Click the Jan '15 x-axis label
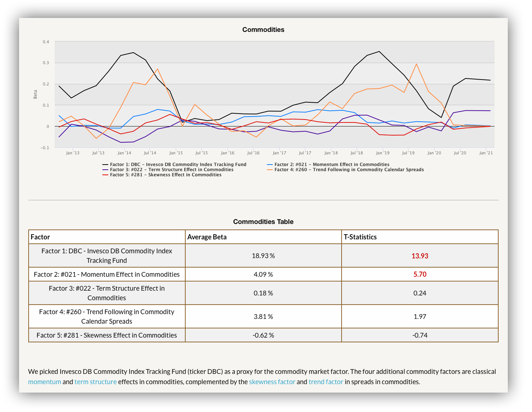This screenshot has width=532, height=412. click(176, 153)
